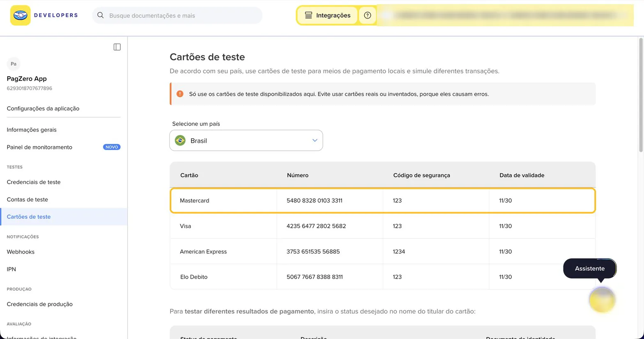The width and height of the screenshot is (644, 339).
Task: Focus the documentation search field
Action: tap(177, 15)
